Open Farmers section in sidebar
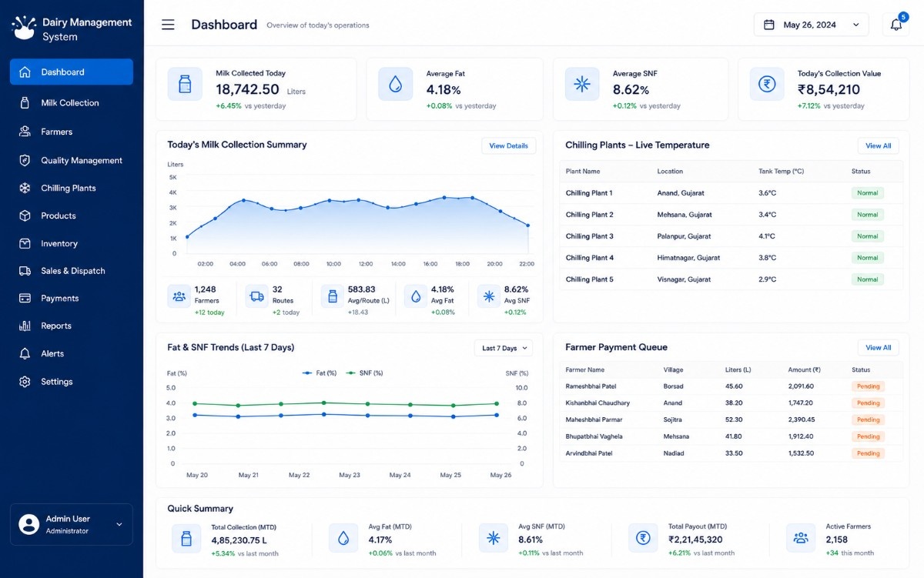The image size is (924, 578). (x=72, y=132)
